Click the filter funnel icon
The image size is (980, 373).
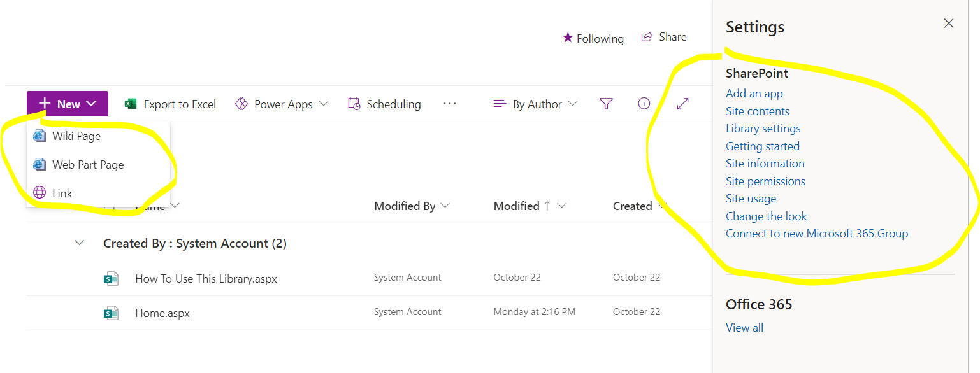pos(606,104)
